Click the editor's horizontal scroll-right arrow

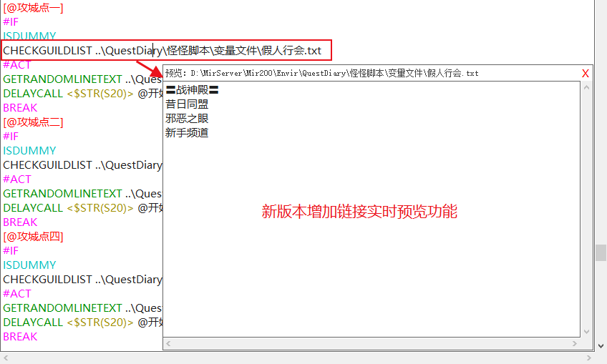click(589, 358)
